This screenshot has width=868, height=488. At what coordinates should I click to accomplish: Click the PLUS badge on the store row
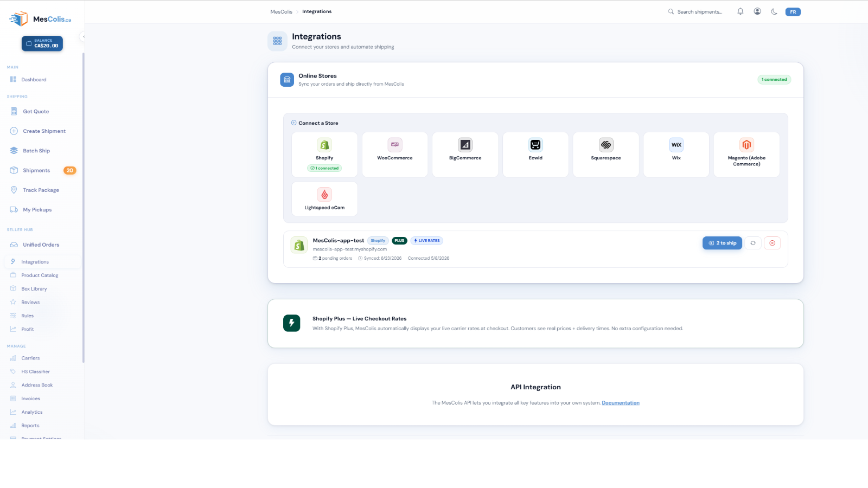click(399, 241)
